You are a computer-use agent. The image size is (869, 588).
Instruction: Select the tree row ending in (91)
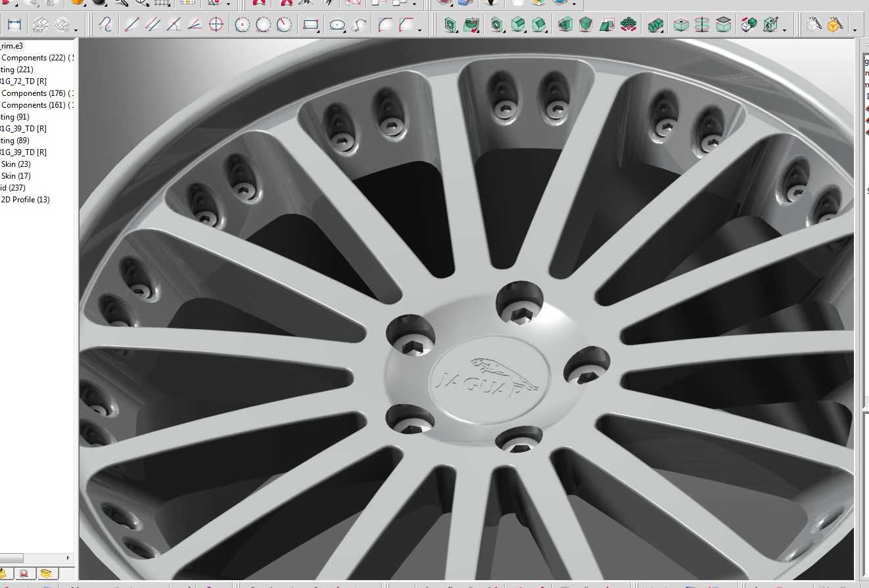[15, 117]
